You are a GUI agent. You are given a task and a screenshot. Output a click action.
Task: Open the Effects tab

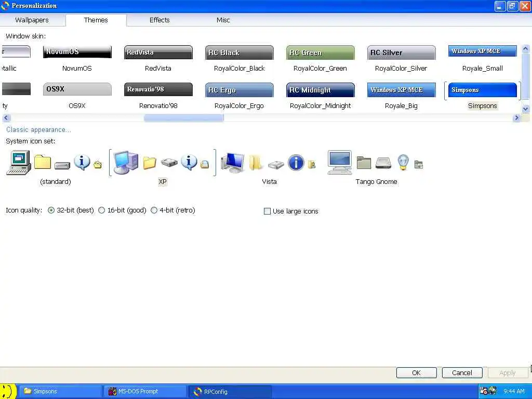pos(159,20)
